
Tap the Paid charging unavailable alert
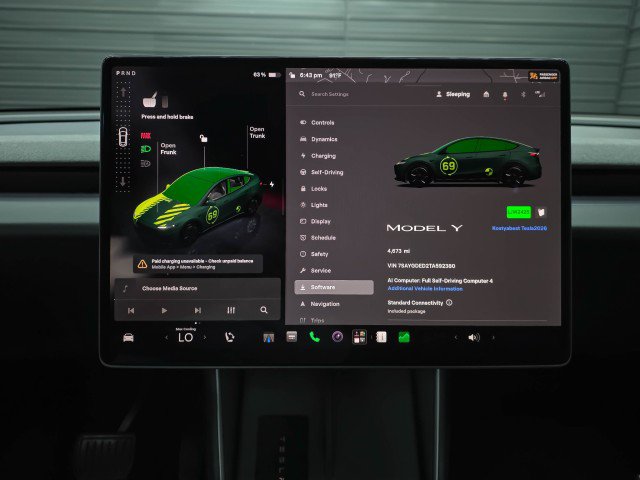198,264
